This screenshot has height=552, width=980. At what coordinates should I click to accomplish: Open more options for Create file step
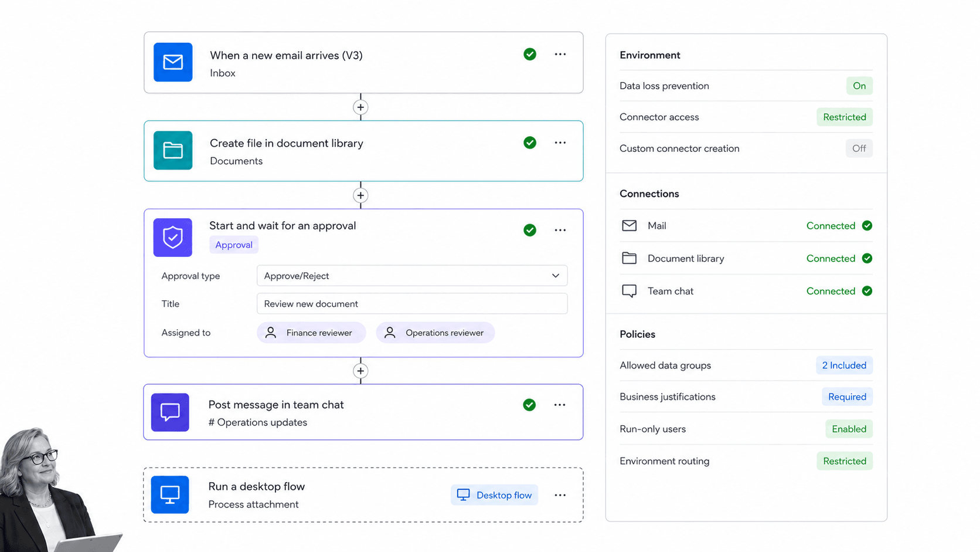[x=560, y=143]
